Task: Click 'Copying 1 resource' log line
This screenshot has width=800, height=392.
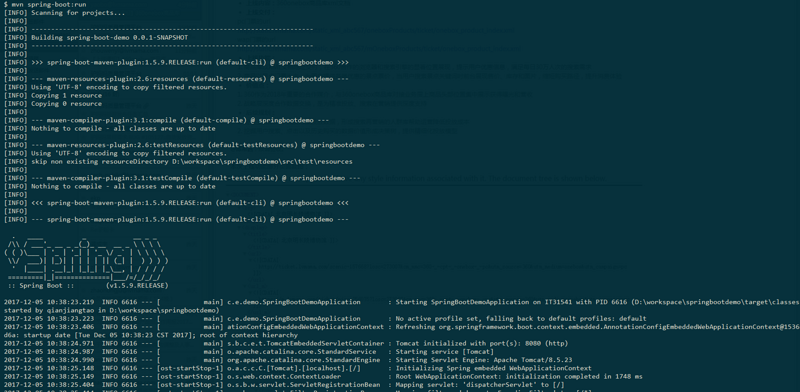Action: (x=53, y=95)
